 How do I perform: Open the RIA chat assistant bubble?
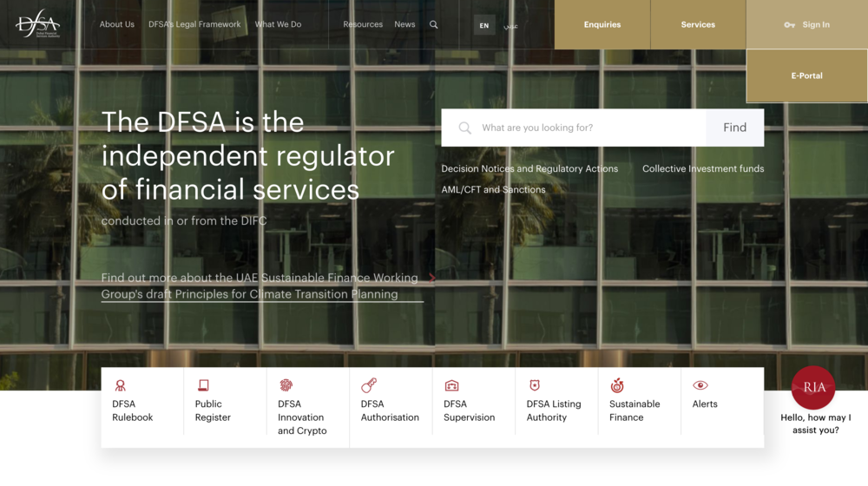pyautogui.click(x=812, y=387)
